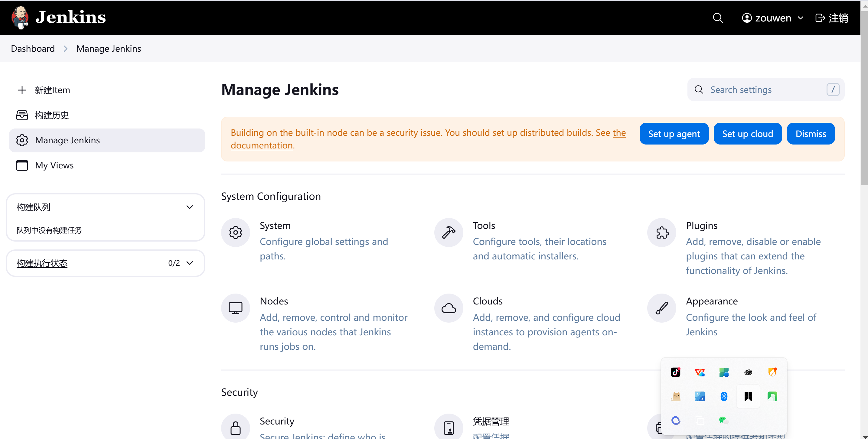
Task: Open the tan cat tray icon
Action: [x=676, y=396]
